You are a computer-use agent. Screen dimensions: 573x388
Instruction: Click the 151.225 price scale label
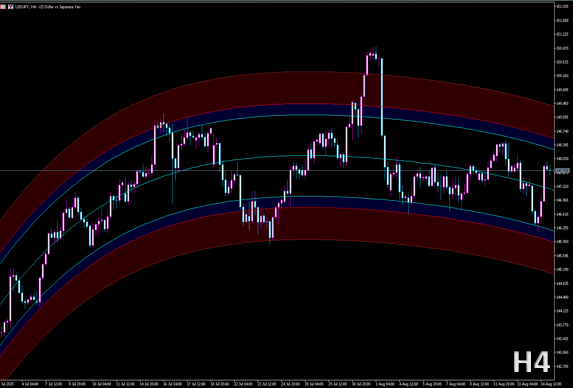coord(563,34)
